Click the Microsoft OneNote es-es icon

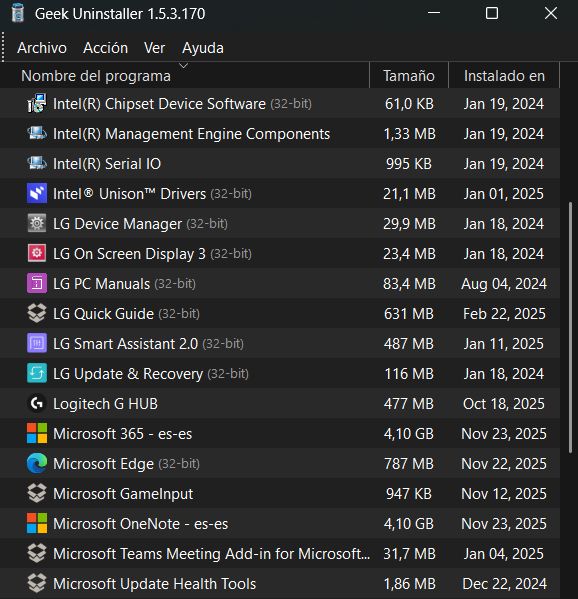click(37, 523)
